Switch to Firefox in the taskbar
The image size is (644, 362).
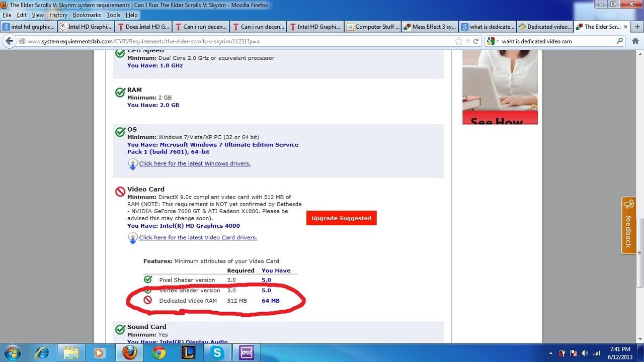[x=129, y=353]
